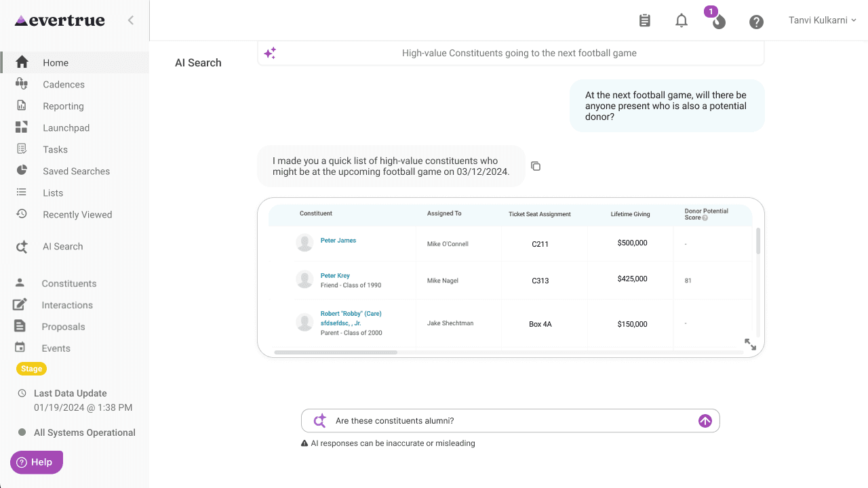Image resolution: width=868 pixels, height=488 pixels.
Task: Click the Assigned To column header
Action: tap(444, 213)
